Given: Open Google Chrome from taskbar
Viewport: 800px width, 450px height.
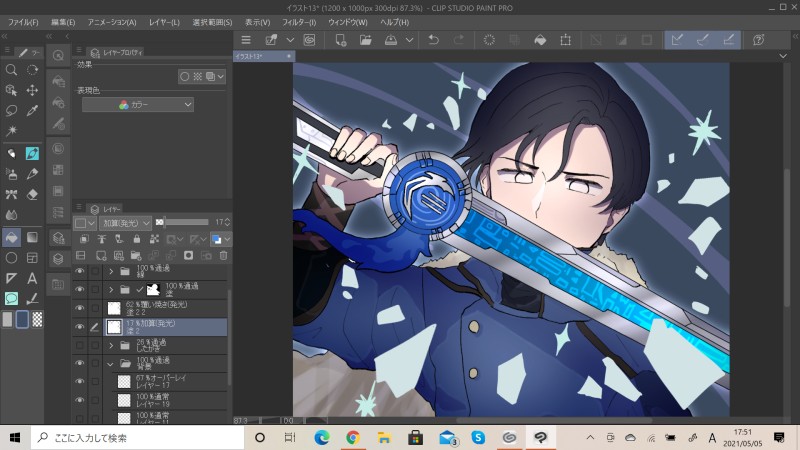Looking at the screenshot, I should (x=353, y=438).
